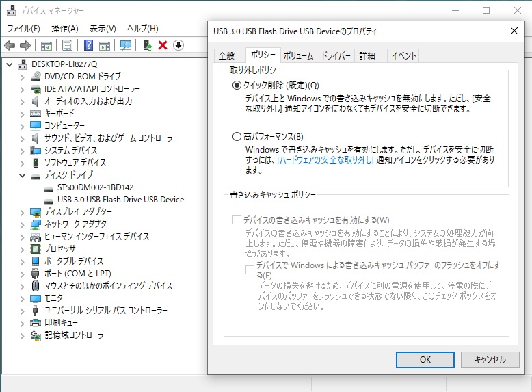The width and height of the screenshot is (532, 392).
Task: Switch to the ボリューム tab
Action: pos(299,55)
